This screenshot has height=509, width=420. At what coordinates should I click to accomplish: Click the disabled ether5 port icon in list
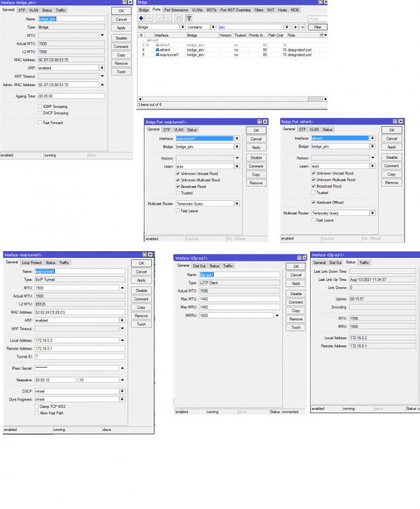[159, 45]
